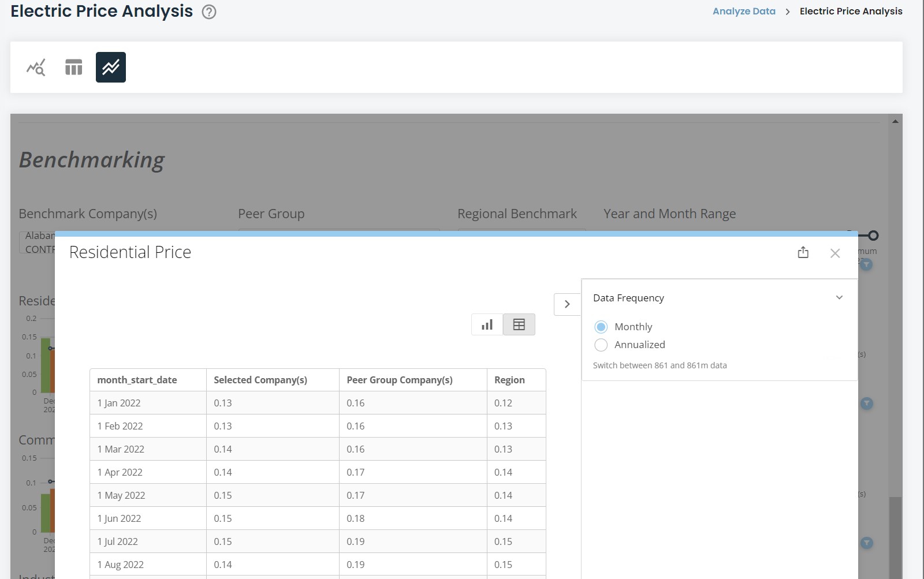924x579 pixels.
Task: Click the 1 Jan 2022 row
Action: [x=318, y=403]
